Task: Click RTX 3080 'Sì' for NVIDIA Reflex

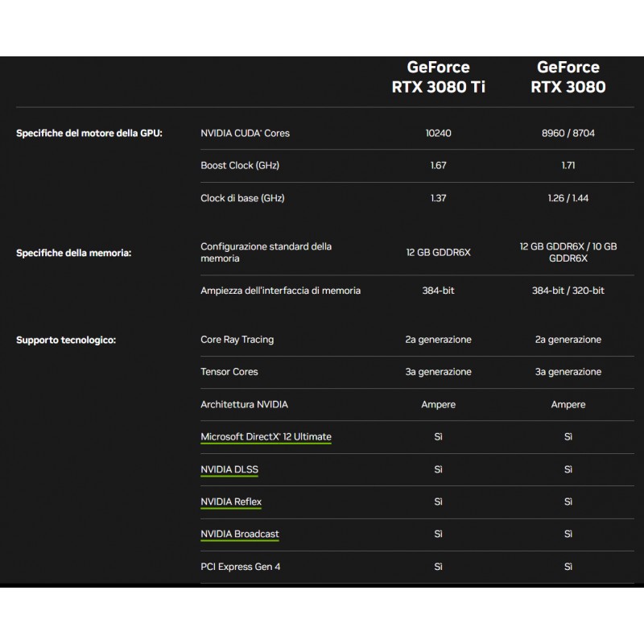Action: pyautogui.click(x=568, y=502)
